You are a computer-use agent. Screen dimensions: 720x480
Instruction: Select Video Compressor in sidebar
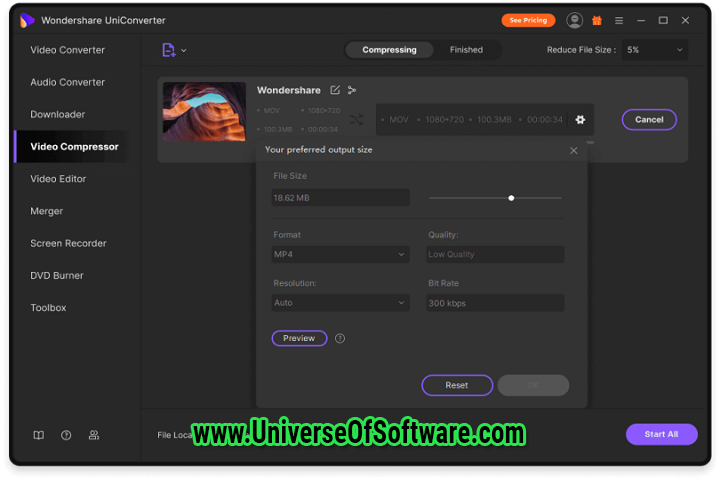74,147
